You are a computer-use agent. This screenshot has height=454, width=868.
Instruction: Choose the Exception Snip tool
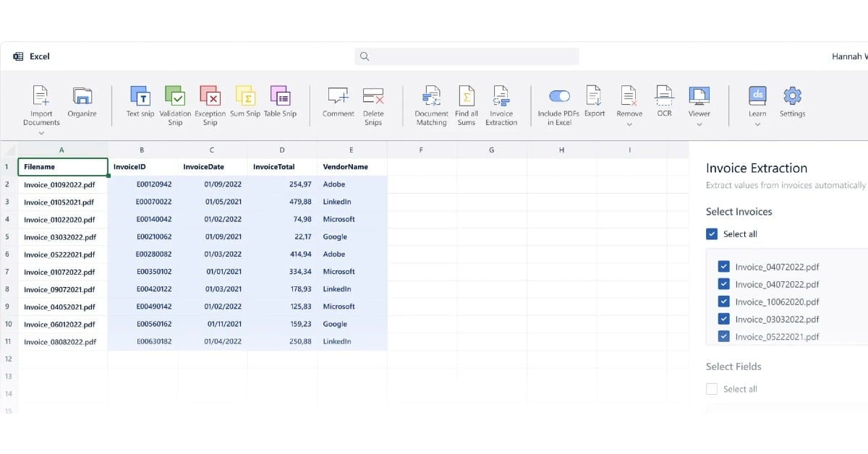(x=210, y=96)
